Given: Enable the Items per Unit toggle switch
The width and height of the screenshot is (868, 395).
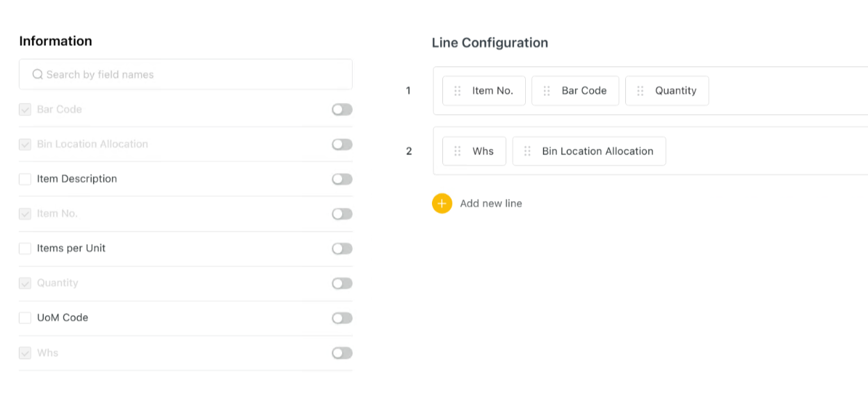Looking at the screenshot, I should pyautogui.click(x=341, y=248).
